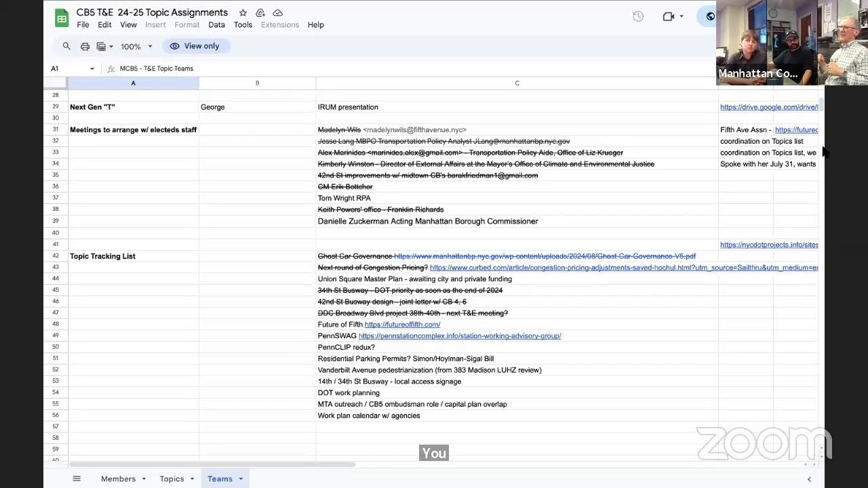Open the futureoffifth.com link
Screen dimensions: 868x488
402,325
